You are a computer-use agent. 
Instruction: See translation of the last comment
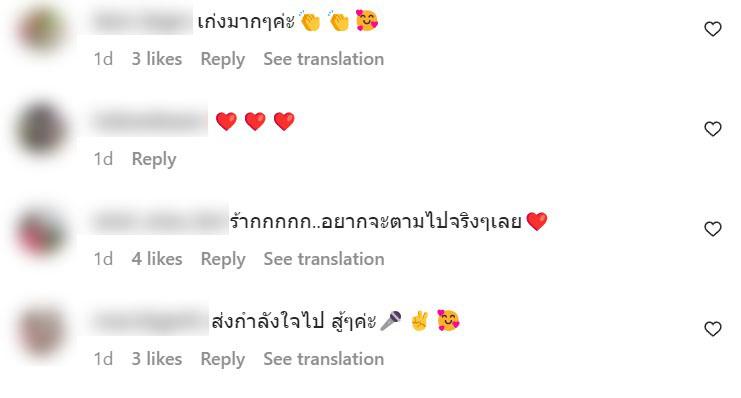[x=324, y=359]
